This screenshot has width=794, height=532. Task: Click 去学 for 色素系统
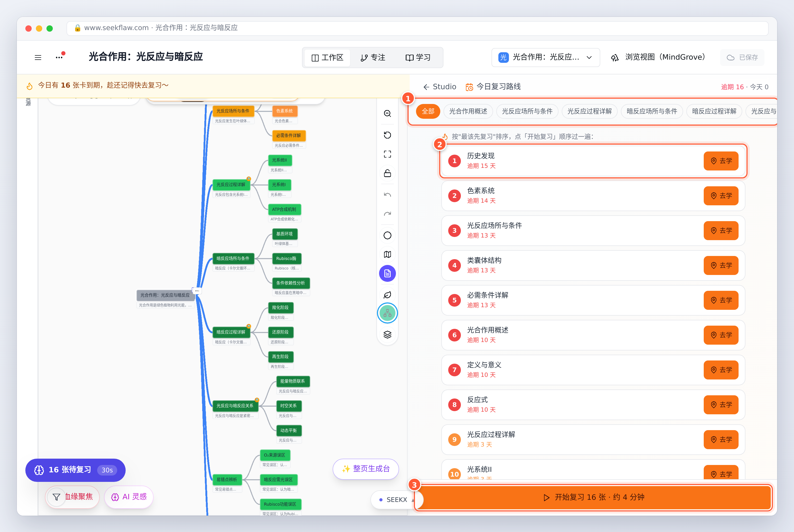coord(721,196)
